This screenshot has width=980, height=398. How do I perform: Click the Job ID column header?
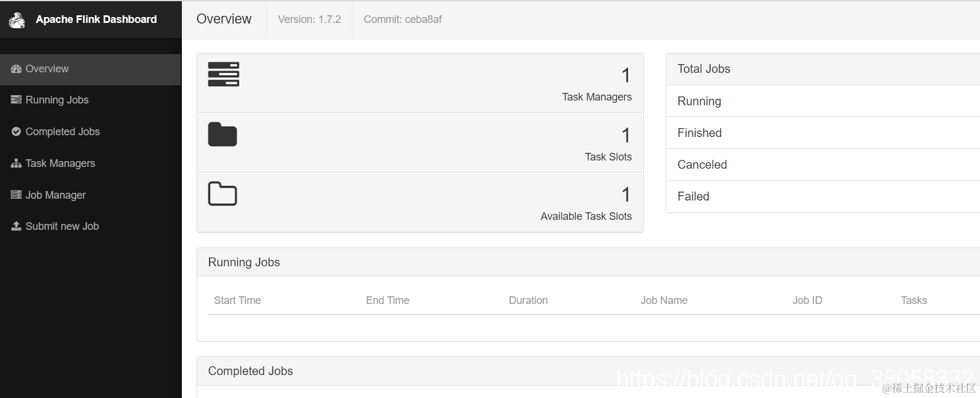[807, 300]
